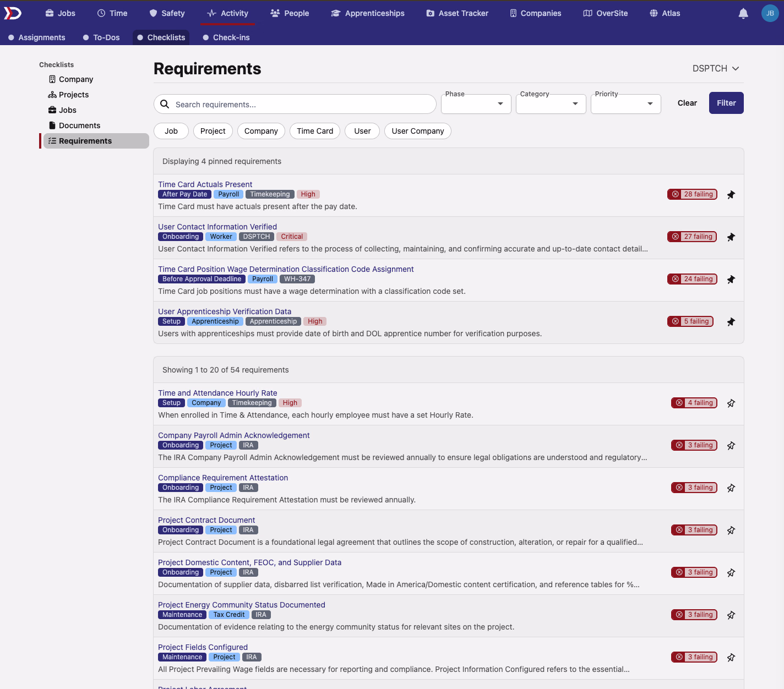784x689 pixels.
Task: Unpin Time Card Position Wage Determination requirement
Action: [731, 280]
